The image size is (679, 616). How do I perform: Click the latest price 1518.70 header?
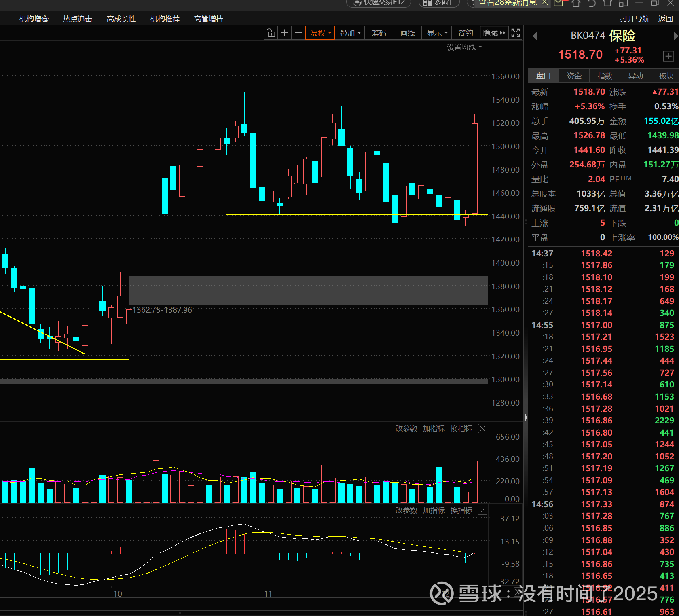pyautogui.click(x=580, y=55)
